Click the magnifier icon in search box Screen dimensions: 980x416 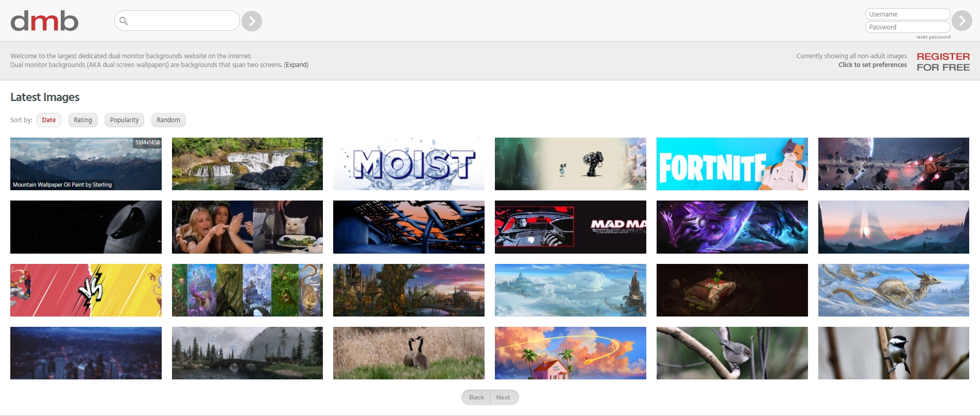point(124,21)
